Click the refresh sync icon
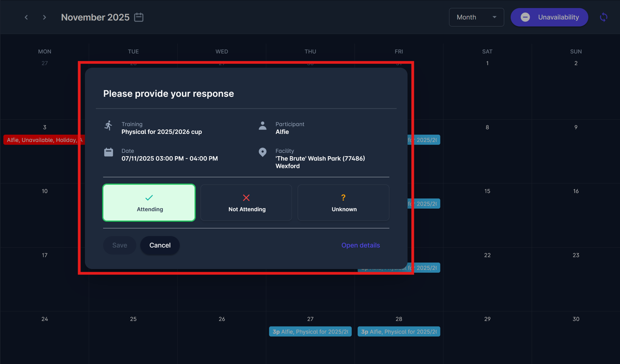Image resolution: width=620 pixels, height=364 pixels. tap(603, 17)
